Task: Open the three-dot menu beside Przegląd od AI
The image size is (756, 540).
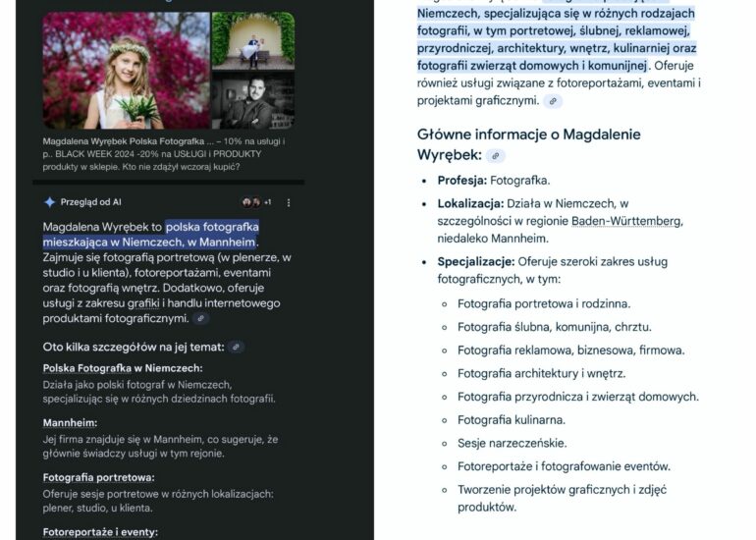Action: 289,202
